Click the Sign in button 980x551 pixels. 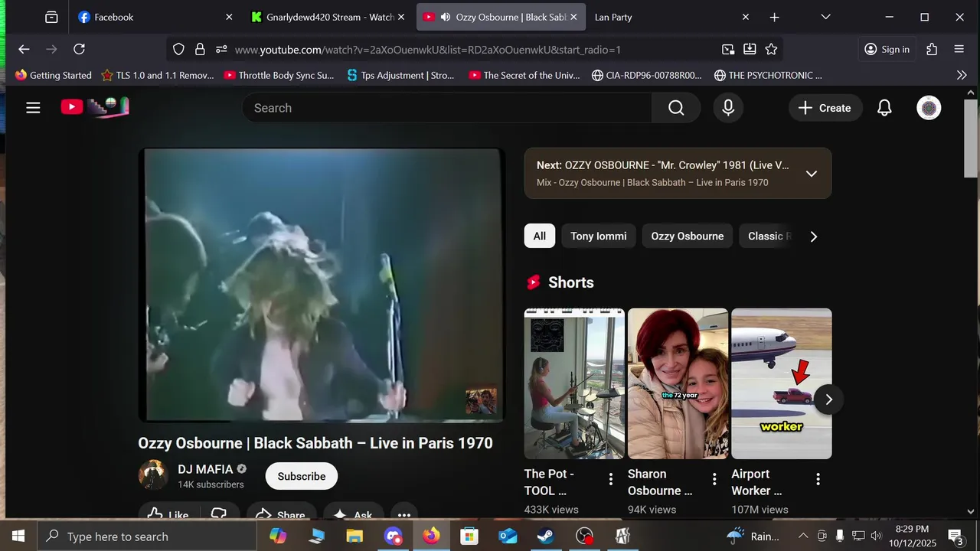887,49
